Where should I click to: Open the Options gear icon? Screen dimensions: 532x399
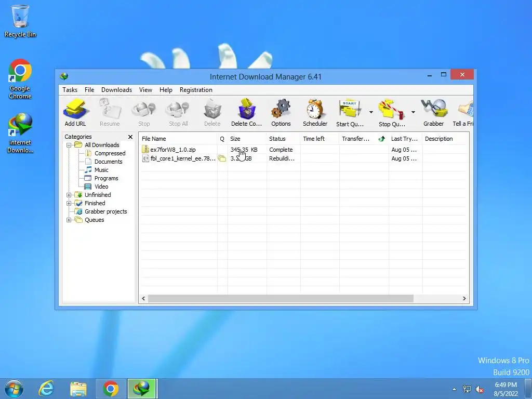pyautogui.click(x=281, y=113)
